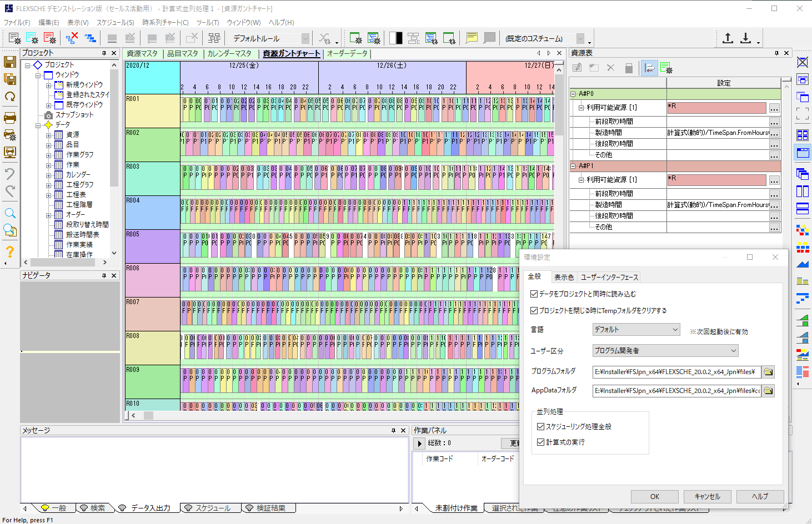This screenshot has width=812, height=524.
Task: Click the undo arrow in left sidebar
Action: click(10, 174)
